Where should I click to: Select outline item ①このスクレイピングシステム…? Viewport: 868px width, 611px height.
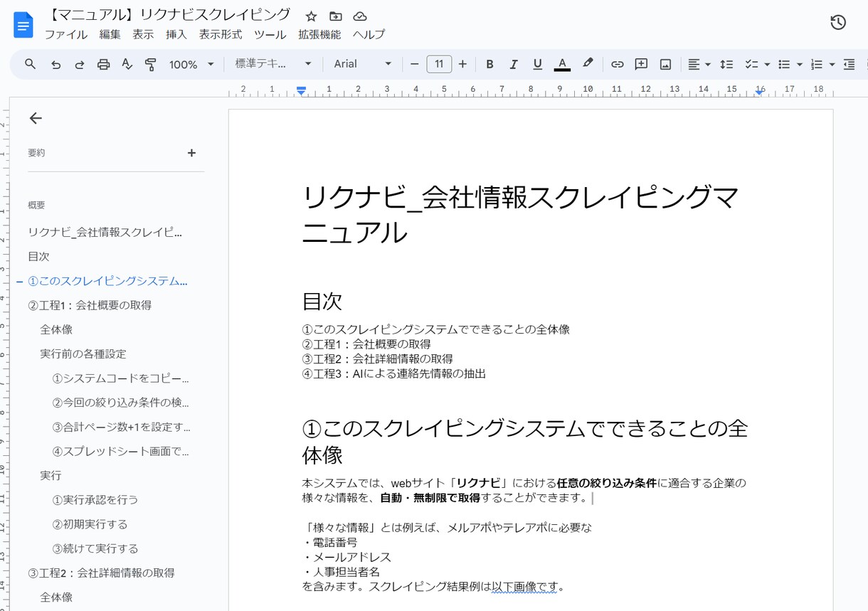tap(107, 281)
